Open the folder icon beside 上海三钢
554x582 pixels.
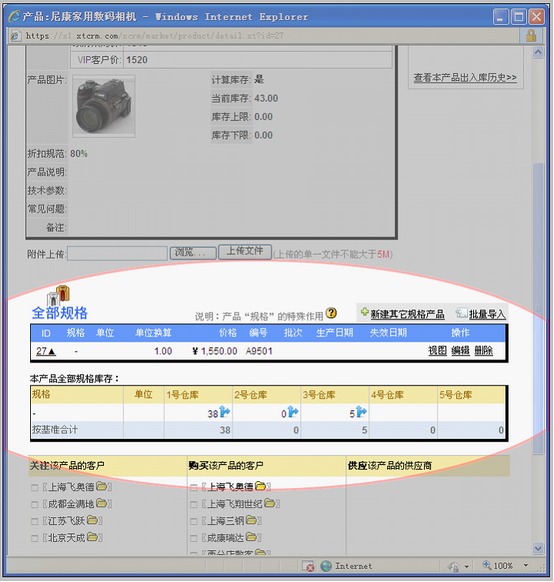[x=251, y=520]
